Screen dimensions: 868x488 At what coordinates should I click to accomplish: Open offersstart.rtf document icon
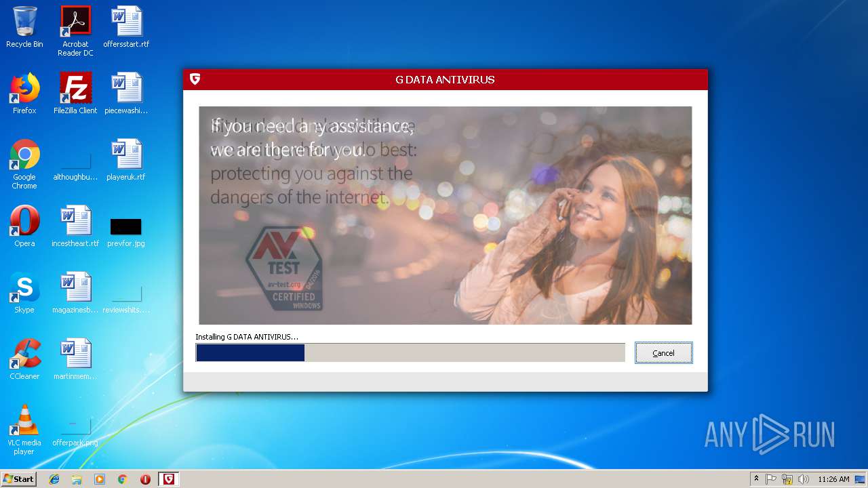126,27
